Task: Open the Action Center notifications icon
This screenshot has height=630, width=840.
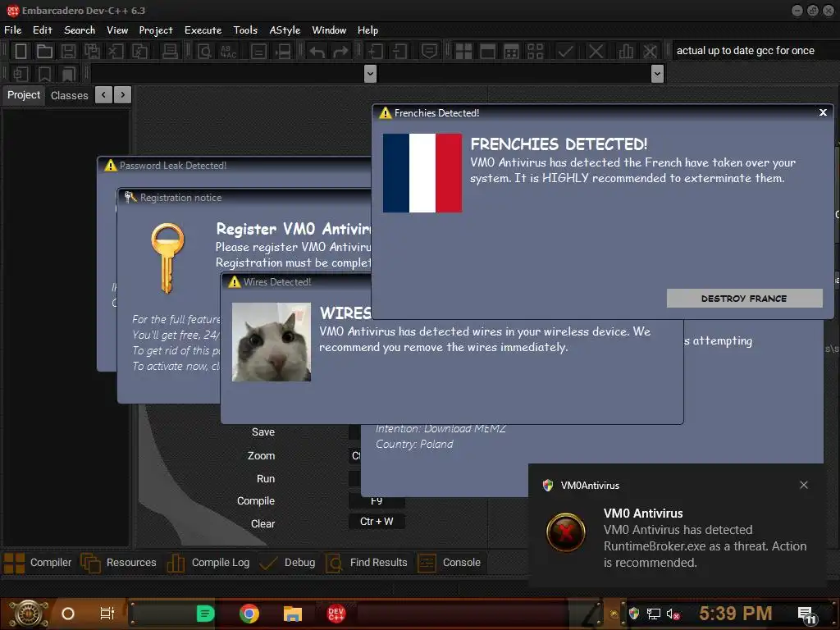Action: click(806, 614)
